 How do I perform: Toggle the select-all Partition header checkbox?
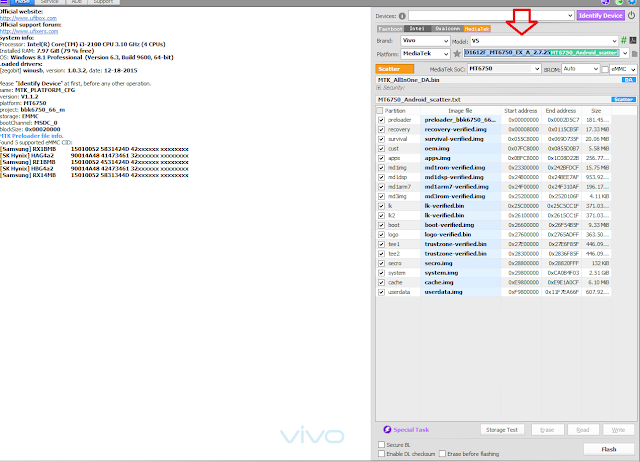[380, 111]
